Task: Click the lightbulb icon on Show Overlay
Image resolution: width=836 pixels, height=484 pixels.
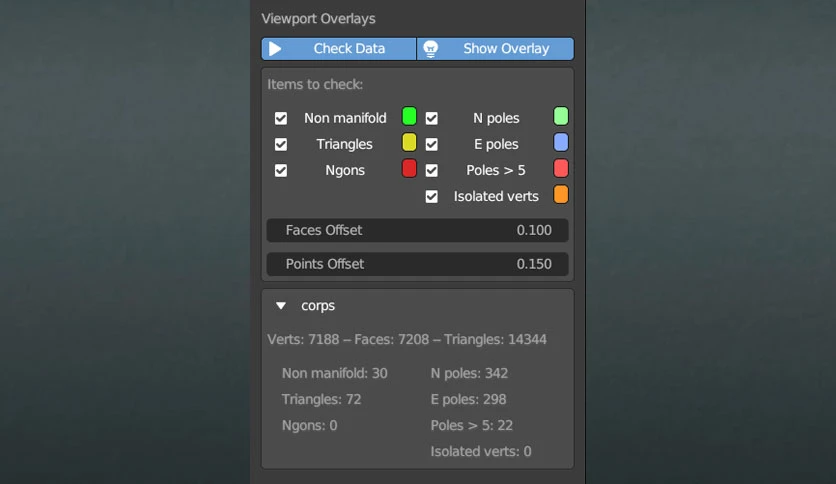Action: point(431,49)
